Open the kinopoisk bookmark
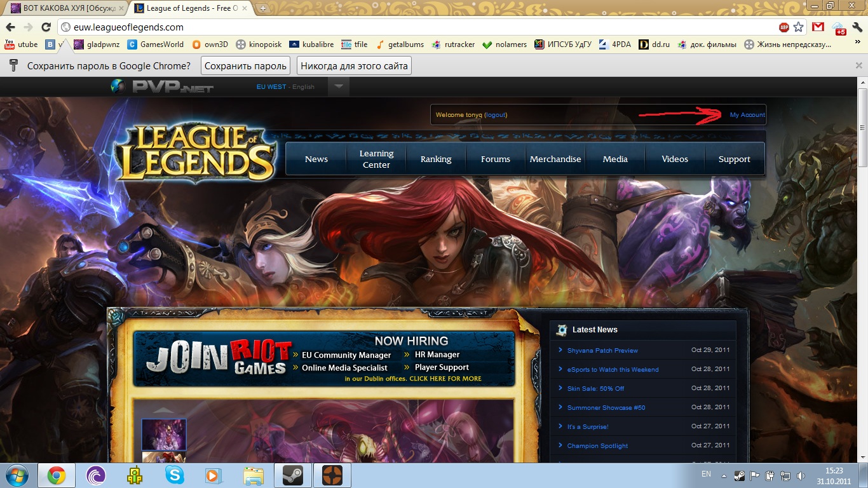Screen dimensions: 868x488 coord(259,44)
